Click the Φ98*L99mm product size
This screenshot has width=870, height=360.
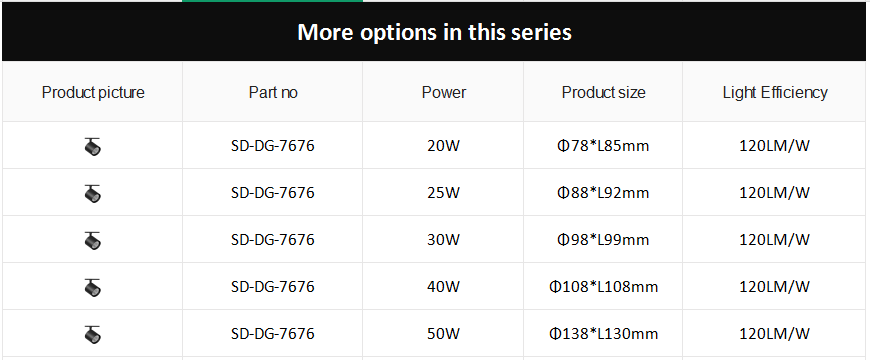(604, 240)
